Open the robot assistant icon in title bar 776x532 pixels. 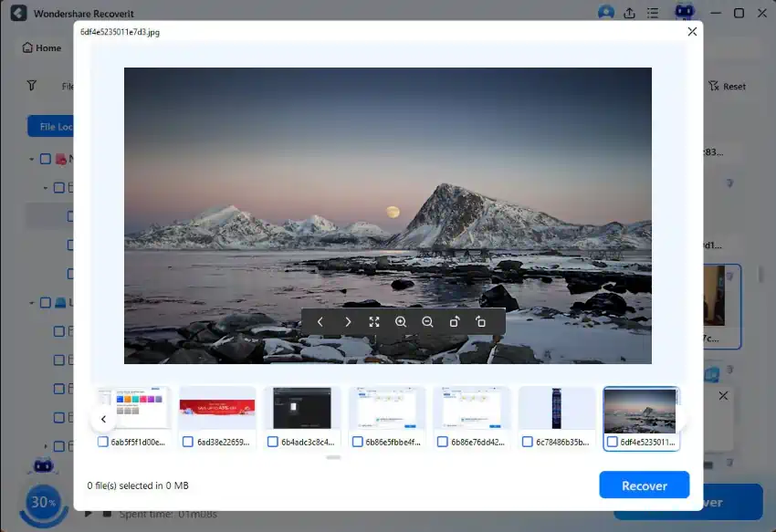(685, 12)
